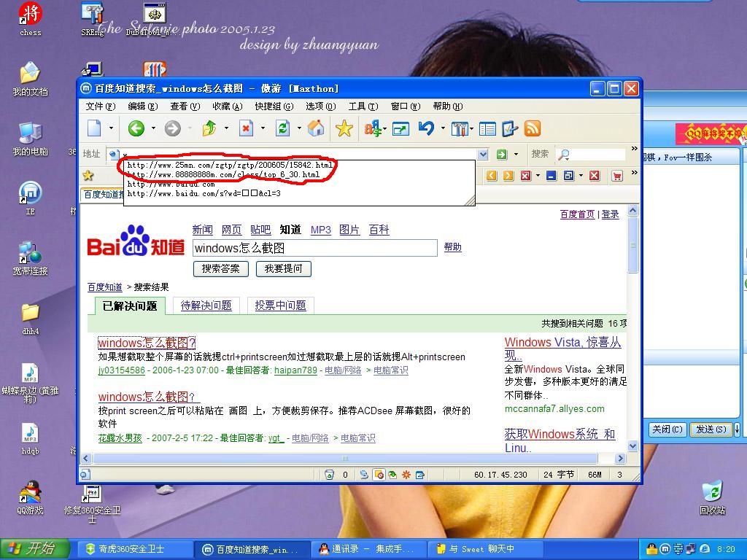Screen dimensions: 747x560
Task: Click the trash bin blocked-popups status icon
Action: click(x=329, y=474)
